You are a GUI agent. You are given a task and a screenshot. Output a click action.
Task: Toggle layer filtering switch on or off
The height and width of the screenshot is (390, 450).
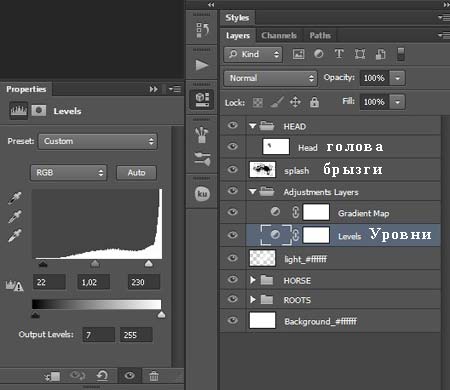(x=401, y=54)
